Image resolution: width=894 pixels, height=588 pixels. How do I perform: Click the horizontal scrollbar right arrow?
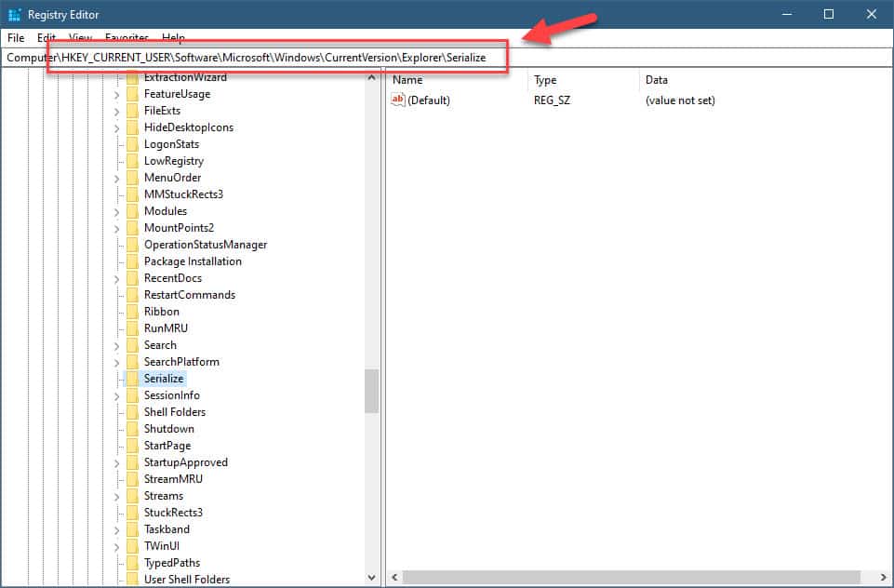[x=883, y=577]
